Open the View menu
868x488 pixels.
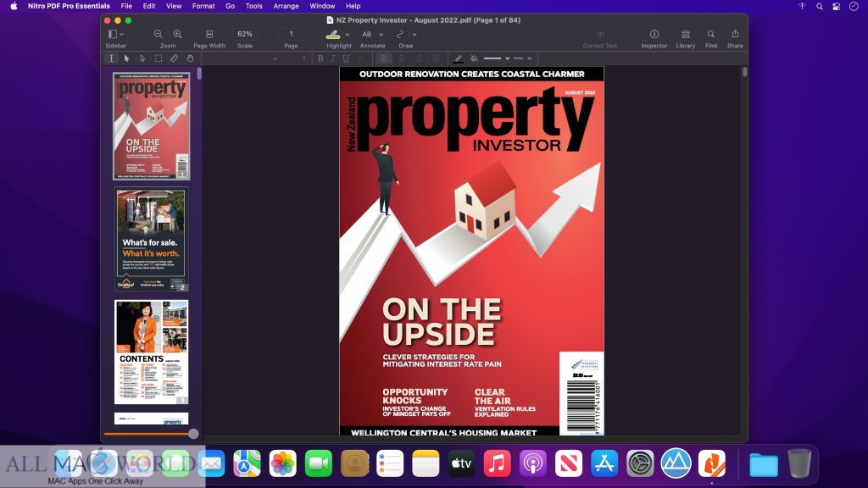pyautogui.click(x=174, y=6)
